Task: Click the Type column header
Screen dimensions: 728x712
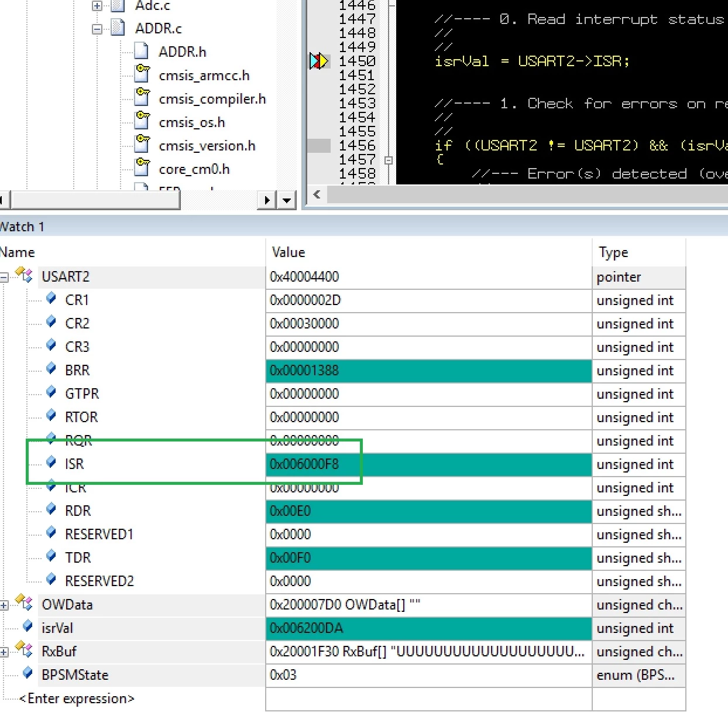Action: coord(639,252)
